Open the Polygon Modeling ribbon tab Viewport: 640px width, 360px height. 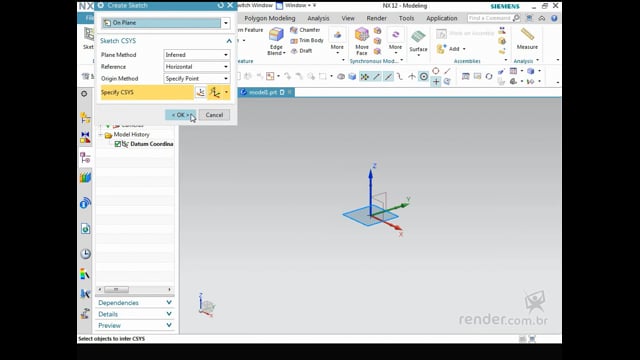(269, 18)
